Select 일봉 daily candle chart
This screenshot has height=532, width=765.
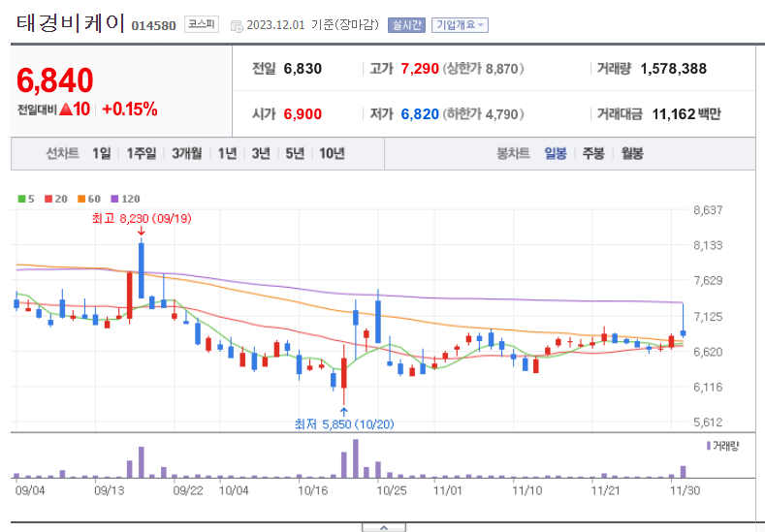point(556,154)
